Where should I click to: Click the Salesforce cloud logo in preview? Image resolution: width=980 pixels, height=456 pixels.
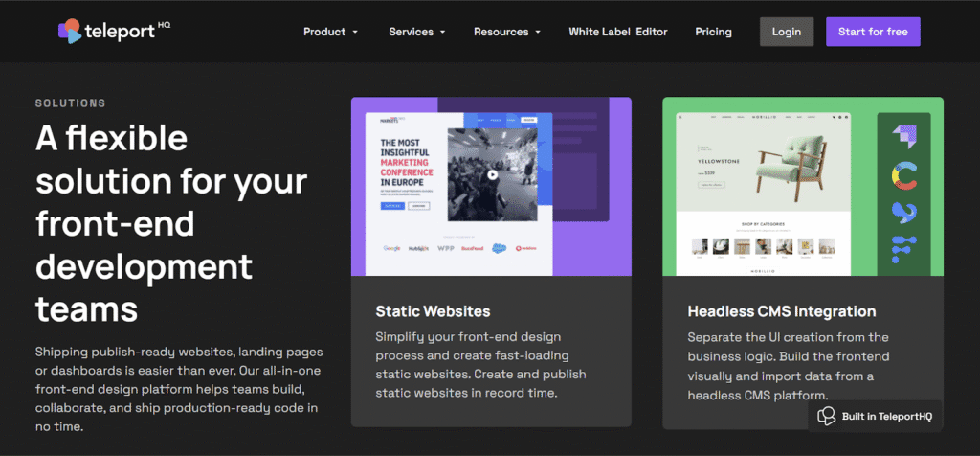[499, 248]
